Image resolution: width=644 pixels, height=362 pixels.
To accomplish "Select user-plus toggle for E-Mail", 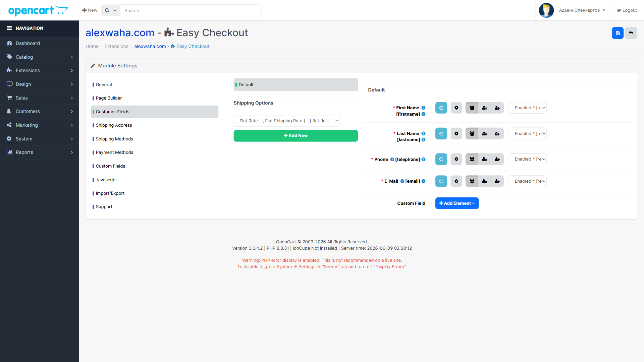I will coord(497,181).
